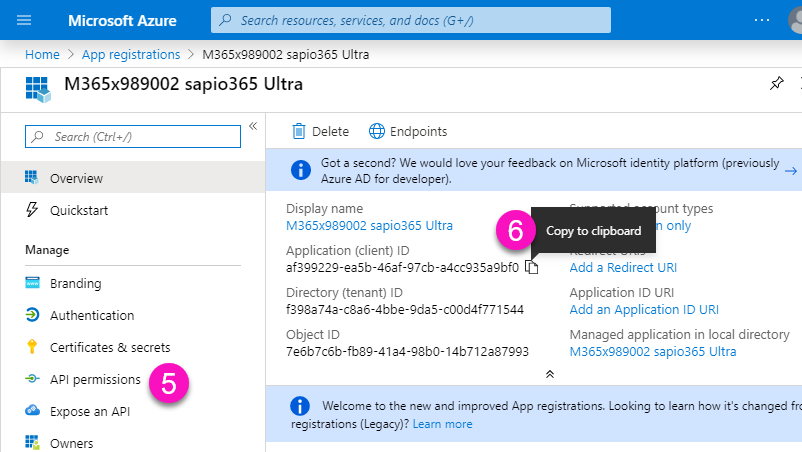Viewport: 802px width, 452px height.
Task: Open API permissions menu item
Action: tap(95, 379)
